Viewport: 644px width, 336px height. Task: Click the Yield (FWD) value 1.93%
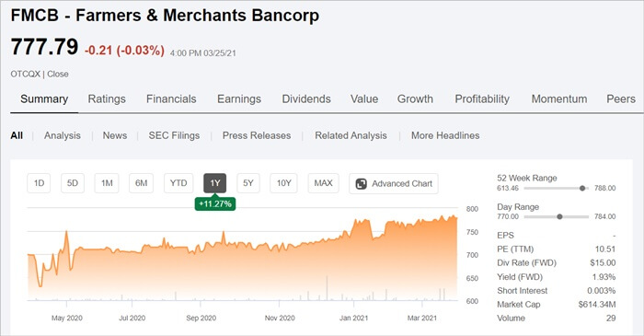click(604, 277)
